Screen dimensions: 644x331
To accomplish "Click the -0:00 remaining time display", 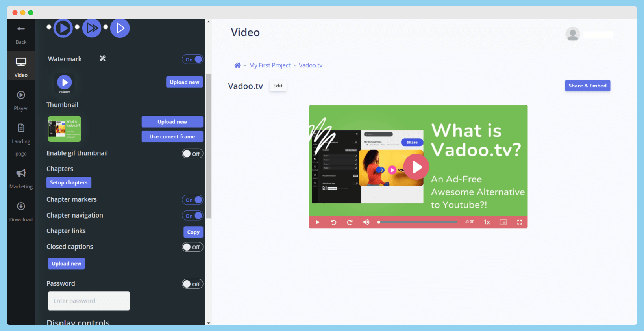I will pos(470,222).
